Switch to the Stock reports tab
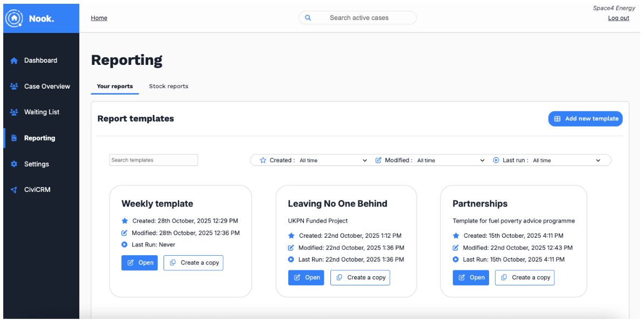644x320 pixels. (168, 86)
